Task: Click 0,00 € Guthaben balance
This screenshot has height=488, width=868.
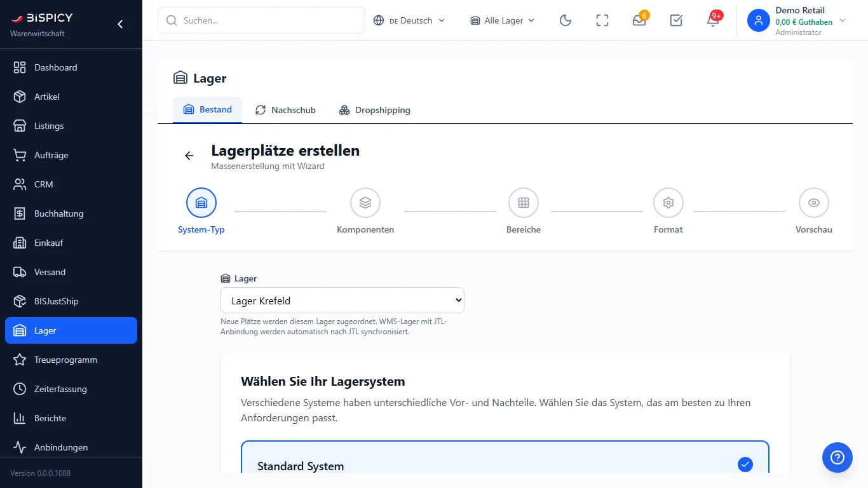Action: coord(804,22)
